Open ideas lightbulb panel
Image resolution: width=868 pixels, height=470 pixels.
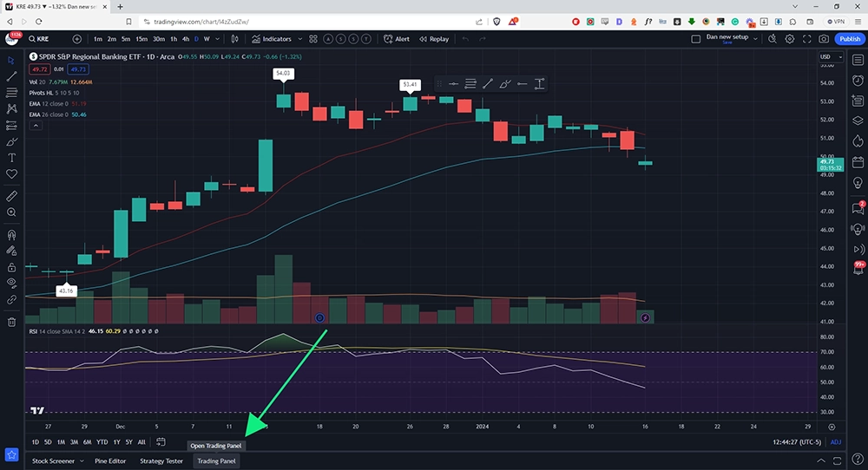[858, 182]
